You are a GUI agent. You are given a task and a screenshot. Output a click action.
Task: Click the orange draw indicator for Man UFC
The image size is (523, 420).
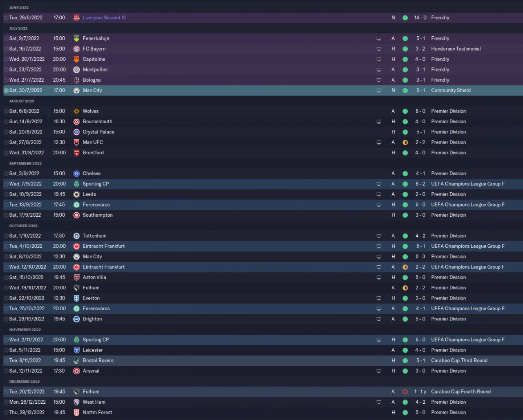(405, 142)
